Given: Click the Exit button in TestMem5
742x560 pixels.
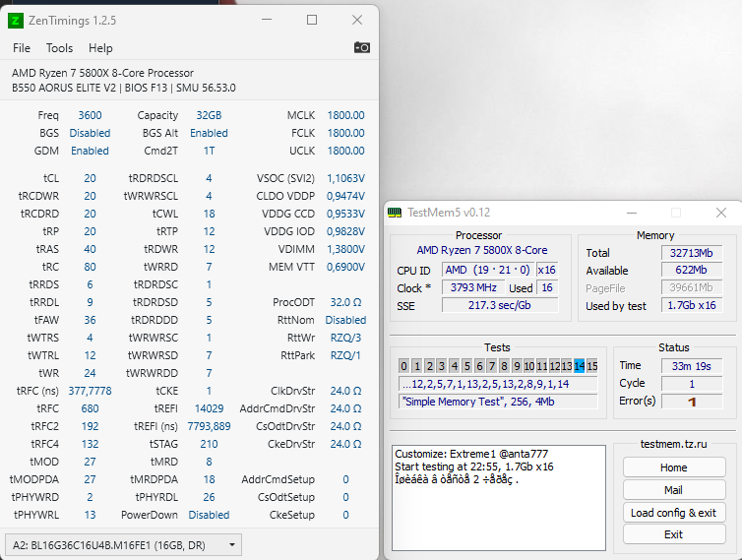Looking at the screenshot, I should point(674,534).
